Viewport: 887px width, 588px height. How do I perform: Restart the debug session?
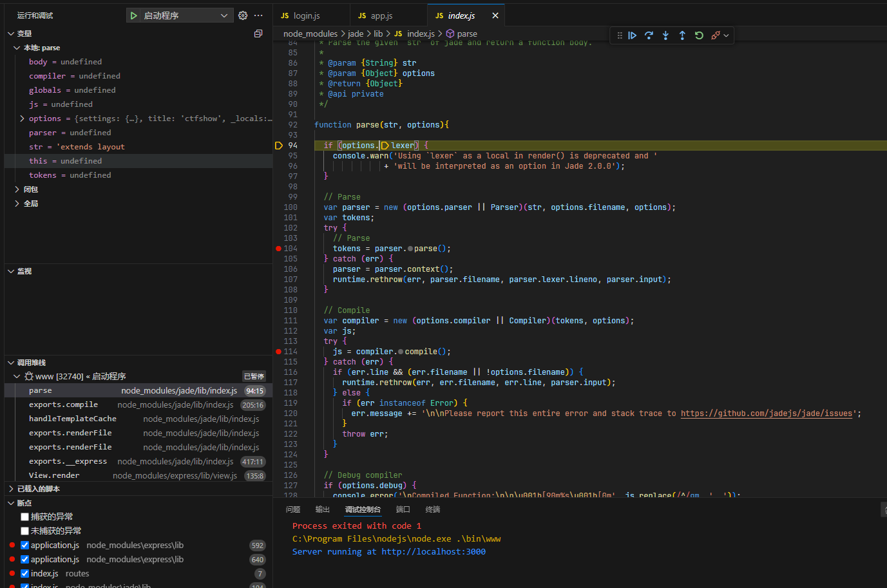(699, 35)
